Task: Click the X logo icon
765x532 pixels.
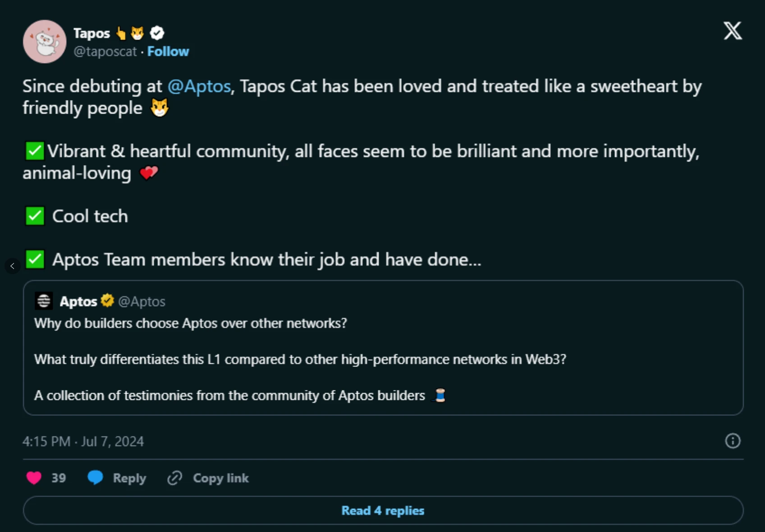Action: [x=733, y=31]
